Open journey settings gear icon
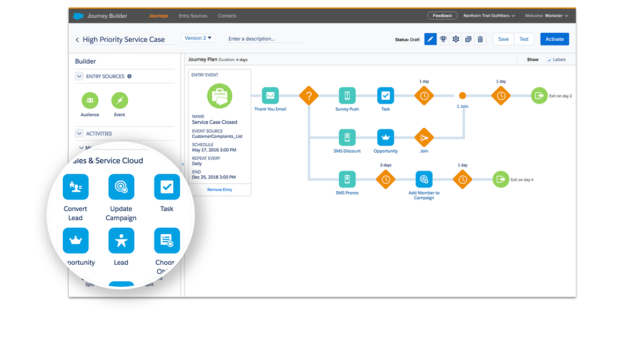This screenshot has height=343, width=644. (456, 39)
